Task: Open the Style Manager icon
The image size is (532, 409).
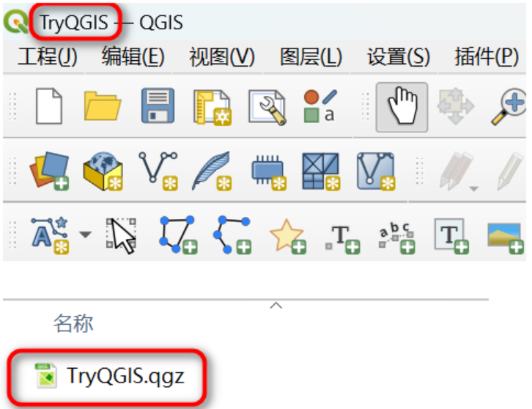Action: (321, 106)
